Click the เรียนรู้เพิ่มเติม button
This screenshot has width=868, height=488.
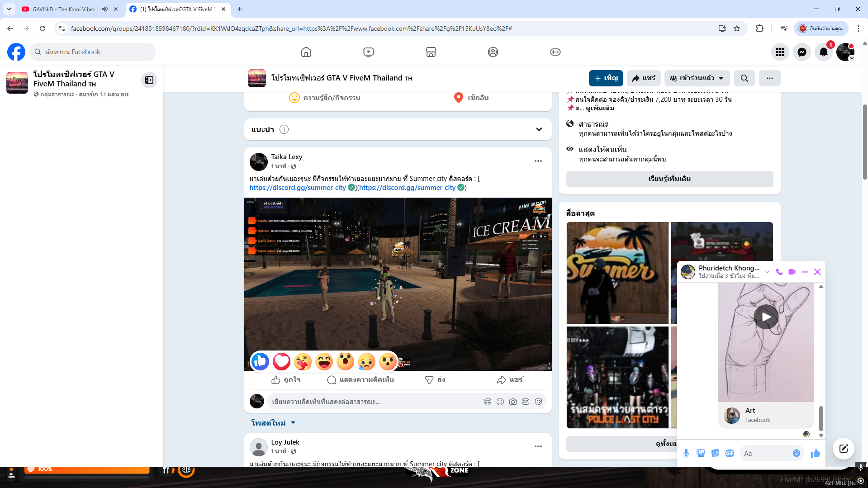point(669,179)
